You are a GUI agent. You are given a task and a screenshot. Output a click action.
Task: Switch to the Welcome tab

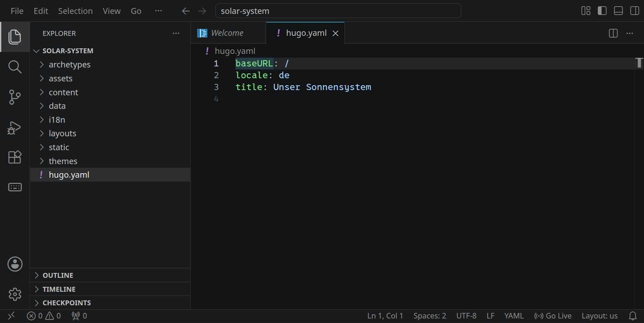[228, 33]
